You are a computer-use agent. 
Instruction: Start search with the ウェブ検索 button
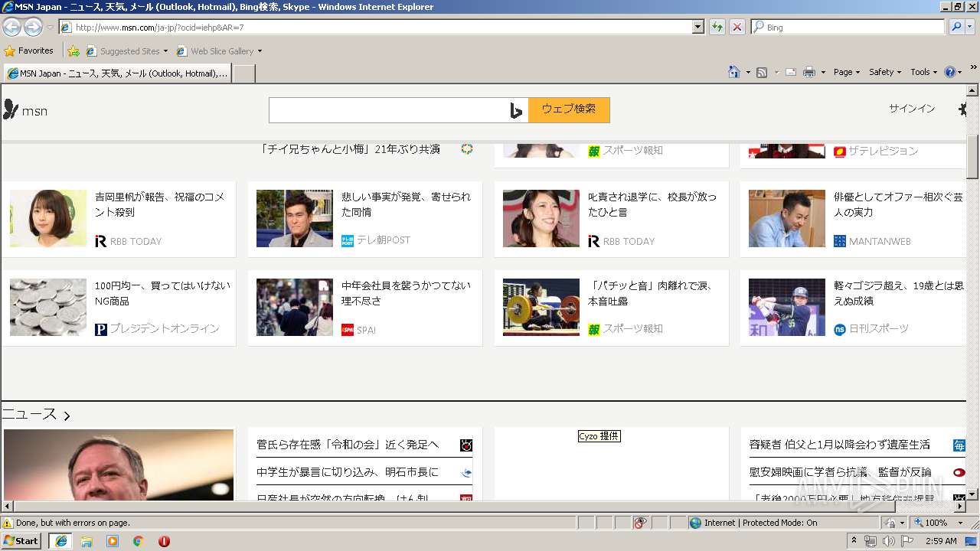click(x=569, y=109)
